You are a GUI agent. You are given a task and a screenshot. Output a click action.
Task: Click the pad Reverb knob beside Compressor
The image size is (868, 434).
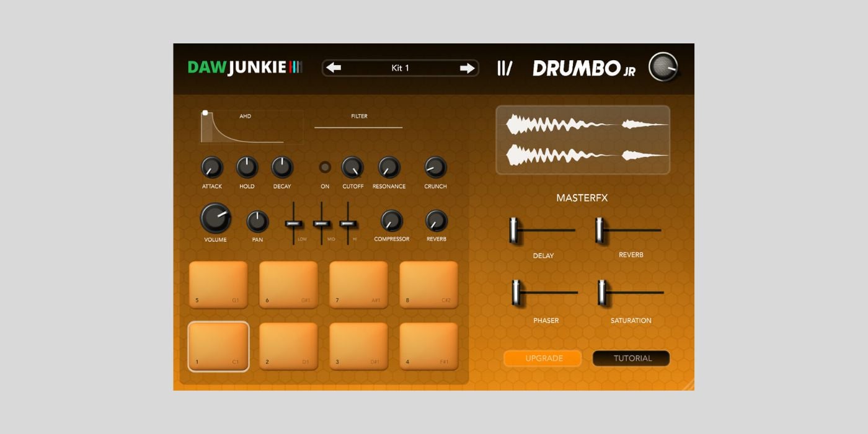(x=436, y=221)
